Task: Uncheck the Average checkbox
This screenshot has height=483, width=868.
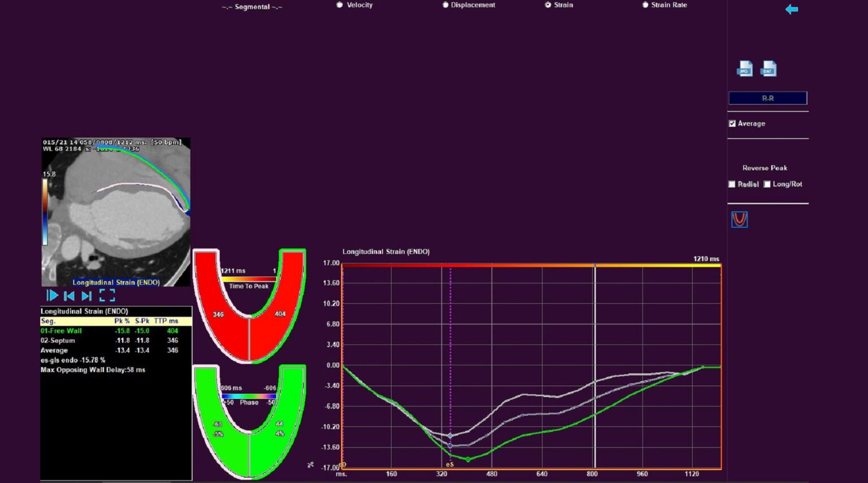Action: pyautogui.click(x=732, y=123)
